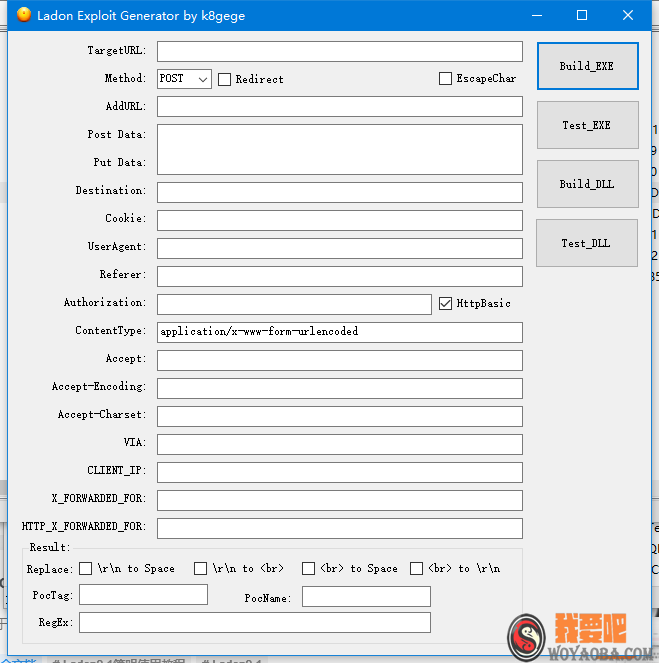Focus the Accept-Charset input field

(340, 416)
